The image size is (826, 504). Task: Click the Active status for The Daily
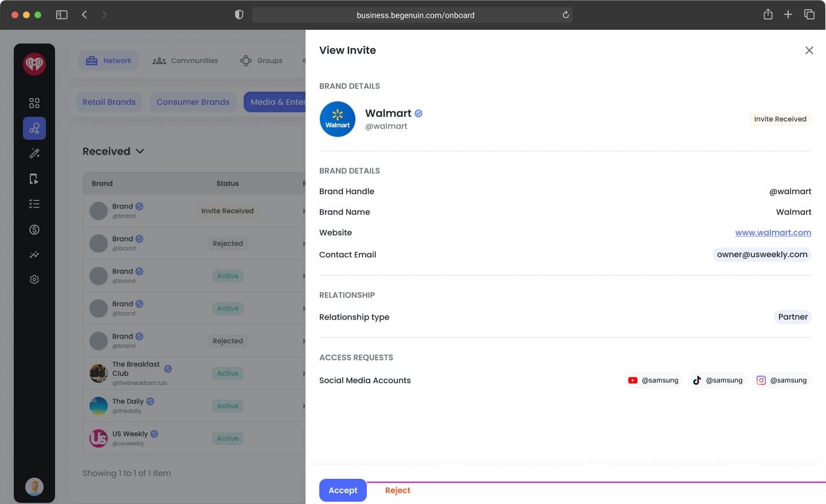228,406
